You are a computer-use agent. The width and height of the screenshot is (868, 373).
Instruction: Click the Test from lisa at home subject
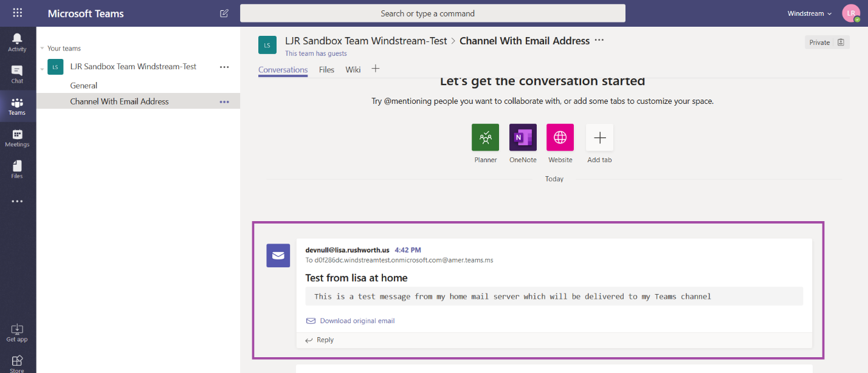click(356, 278)
